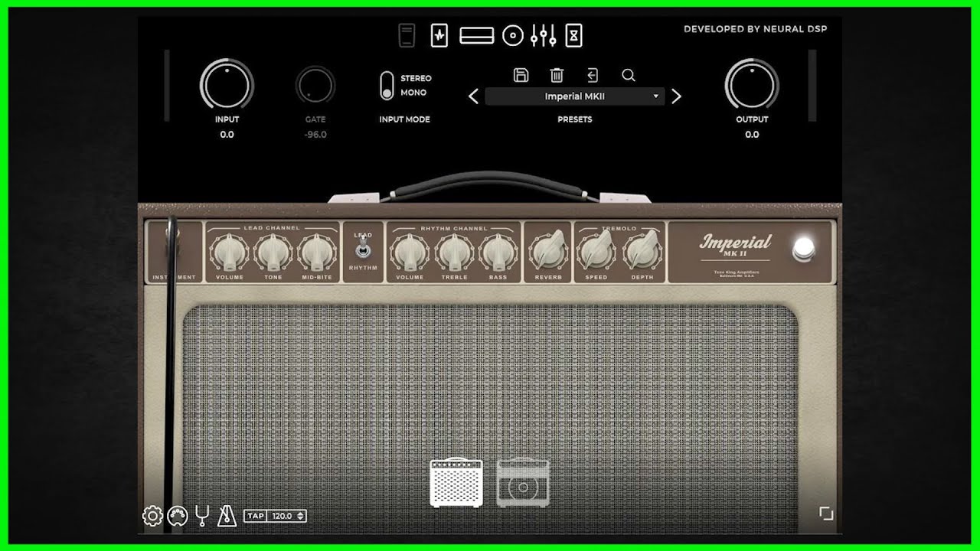Image resolution: width=980 pixels, height=551 pixels.
Task: Click the INPUT gain knob
Action: pyautogui.click(x=227, y=84)
